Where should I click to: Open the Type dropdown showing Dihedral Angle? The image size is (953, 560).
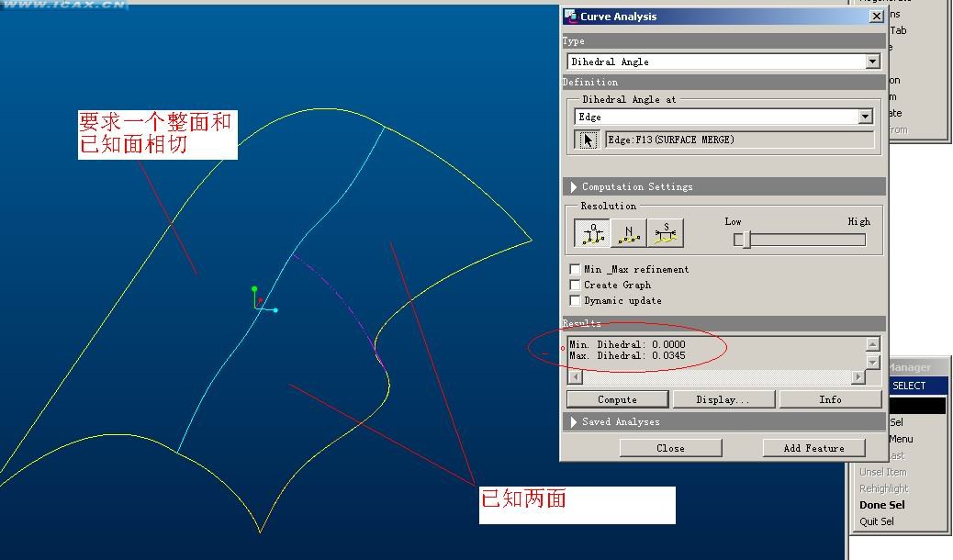[x=873, y=62]
